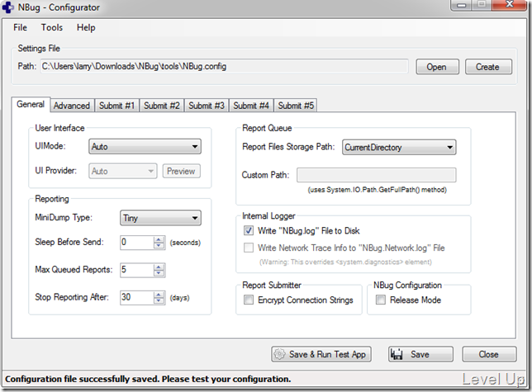532x392 pixels.
Task: Toggle Write Network Trace Info checkbox
Action: point(249,248)
